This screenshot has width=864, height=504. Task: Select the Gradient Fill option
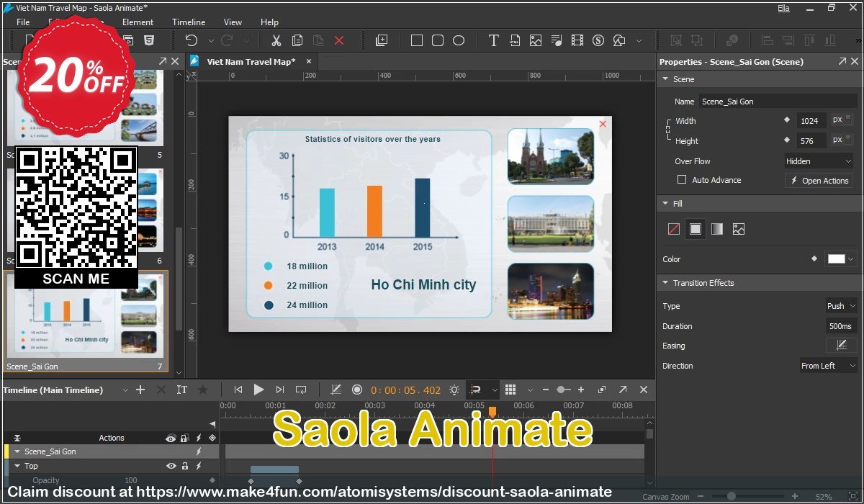(x=716, y=229)
